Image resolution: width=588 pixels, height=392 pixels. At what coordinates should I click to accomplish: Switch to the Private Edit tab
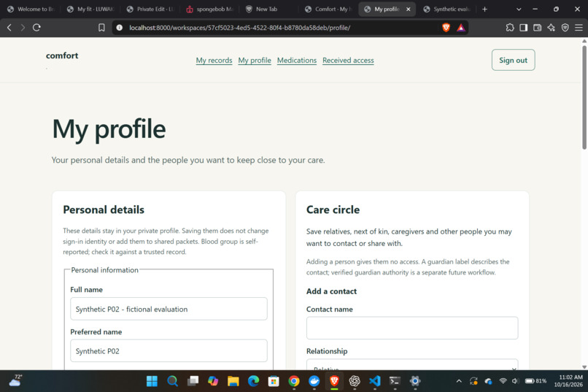tap(150, 9)
